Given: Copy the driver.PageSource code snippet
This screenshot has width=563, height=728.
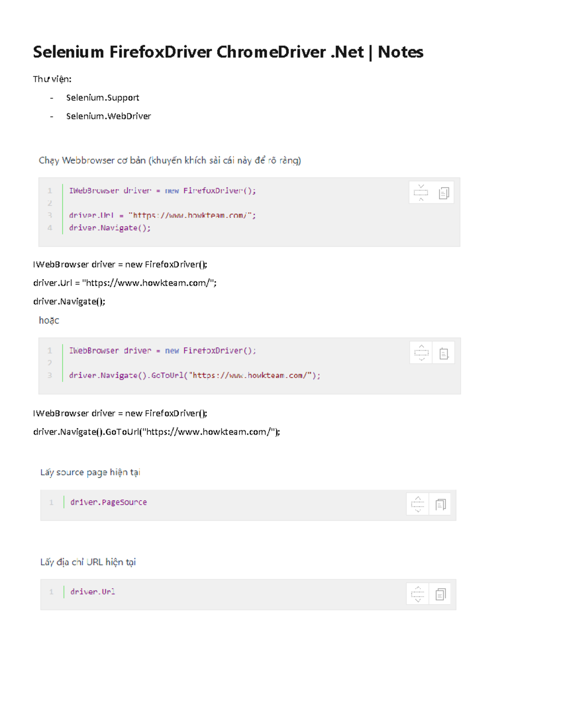Looking at the screenshot, I should pos(440,504).
